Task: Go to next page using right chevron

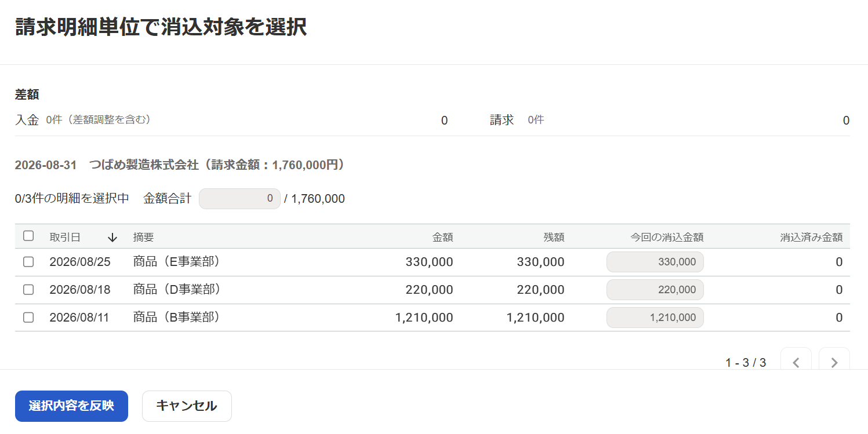Action: coord(834,362)
